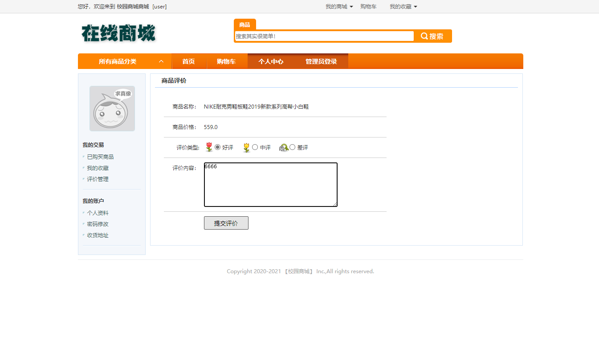The image size is (599, 364).
Task: Open the 个人资料 sidebar link
Action: (97, 213)
